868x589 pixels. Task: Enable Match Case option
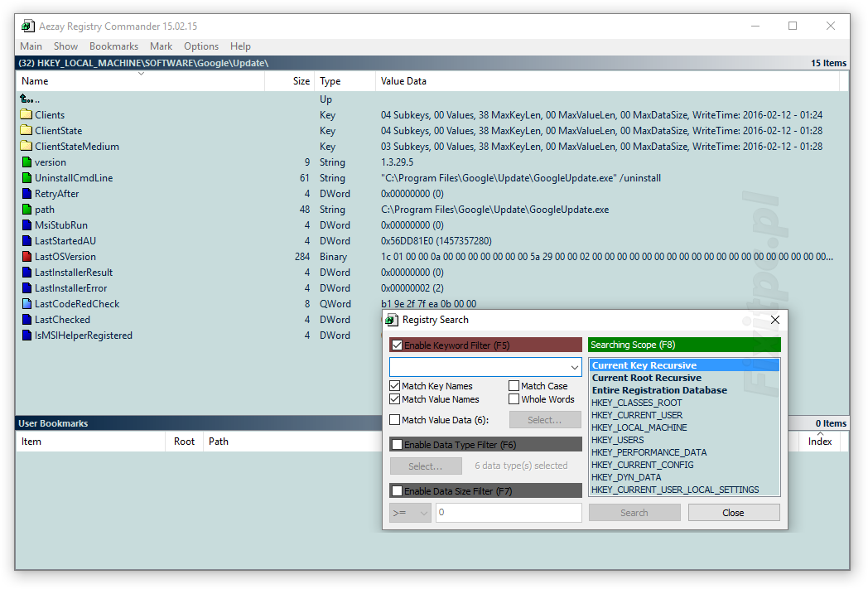click(514, 386)
